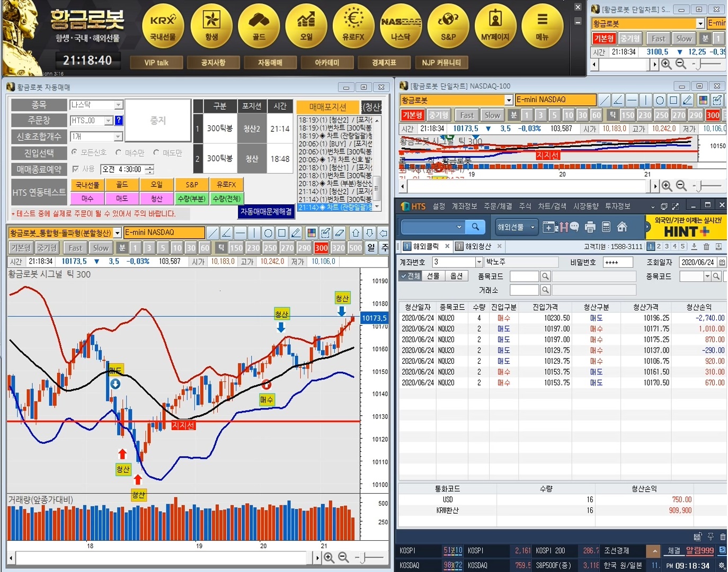Switch to the 해외청산 tab

point(478,246)
